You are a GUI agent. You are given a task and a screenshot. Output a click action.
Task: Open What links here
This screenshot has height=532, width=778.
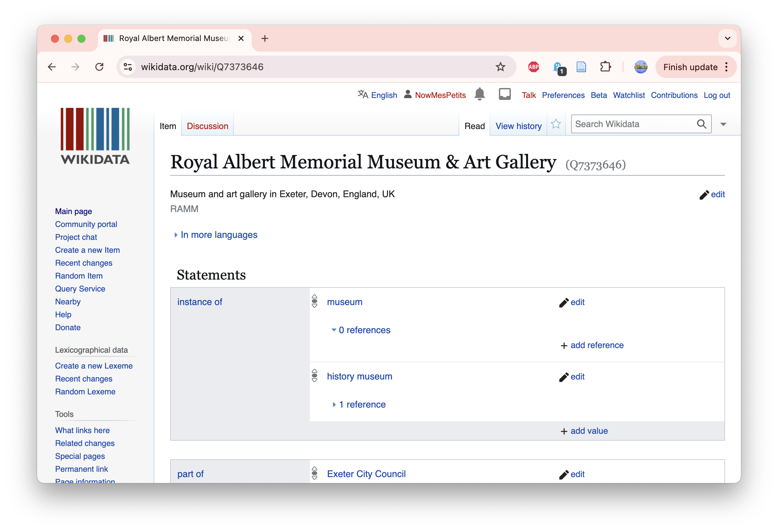tap(82, 431)
